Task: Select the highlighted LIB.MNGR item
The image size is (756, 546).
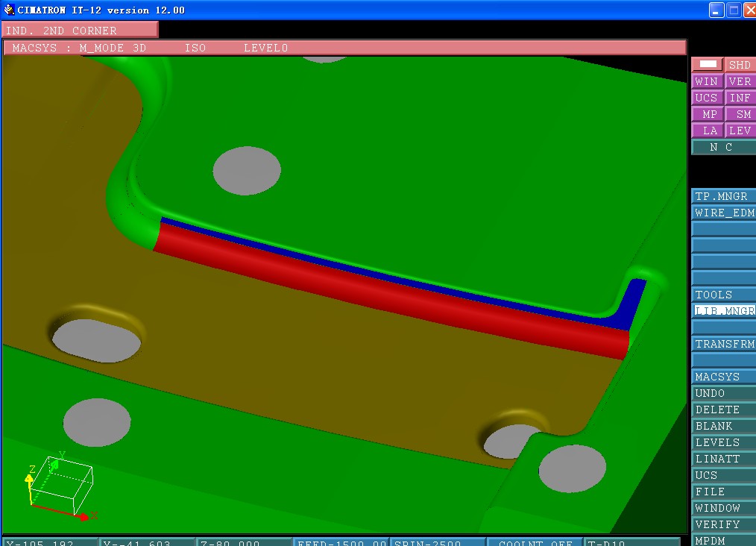Action: point(724,311)
